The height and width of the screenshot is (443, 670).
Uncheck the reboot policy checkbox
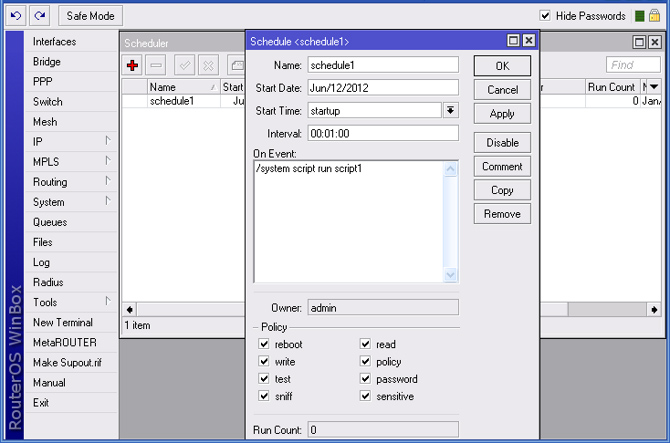[x=265, y=345]
